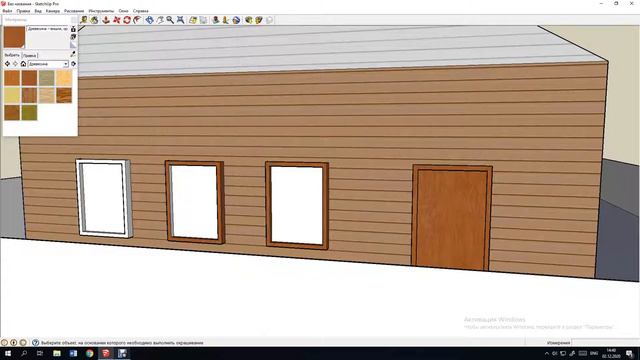Image resolution: width=640 pixels, height=360 pixels.
Task: Select the Offset tool red arc icon
Action: coord(137,20)
